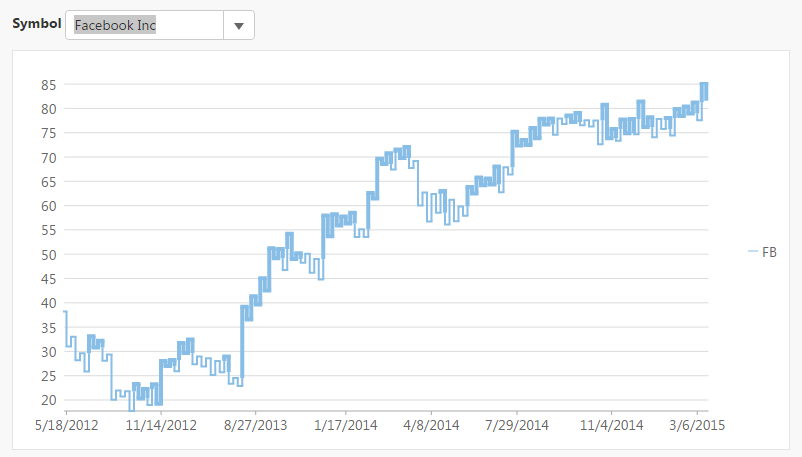Click the 45 value axis label

(x=49, y=279)
